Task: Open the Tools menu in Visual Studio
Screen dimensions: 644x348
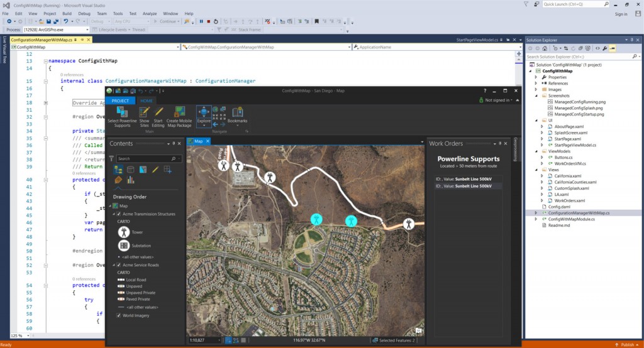Action: click(118, 14)
